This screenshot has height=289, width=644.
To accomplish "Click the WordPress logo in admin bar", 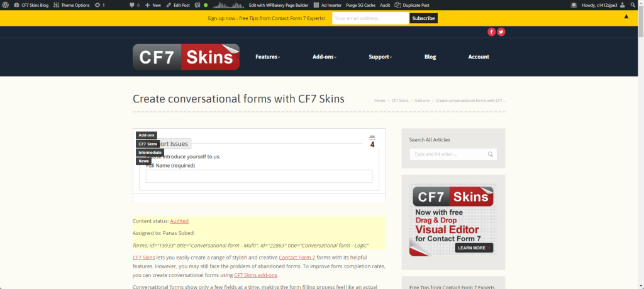I will [x=6, y=4].
